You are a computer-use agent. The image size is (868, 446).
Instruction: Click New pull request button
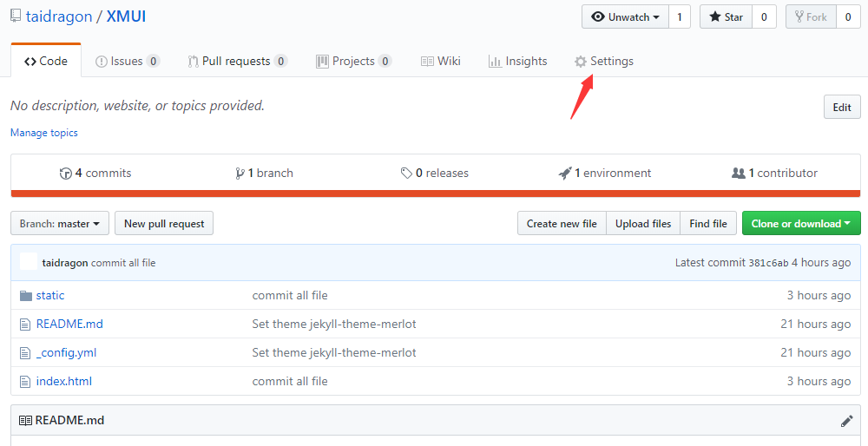click(x=164, y=224)
